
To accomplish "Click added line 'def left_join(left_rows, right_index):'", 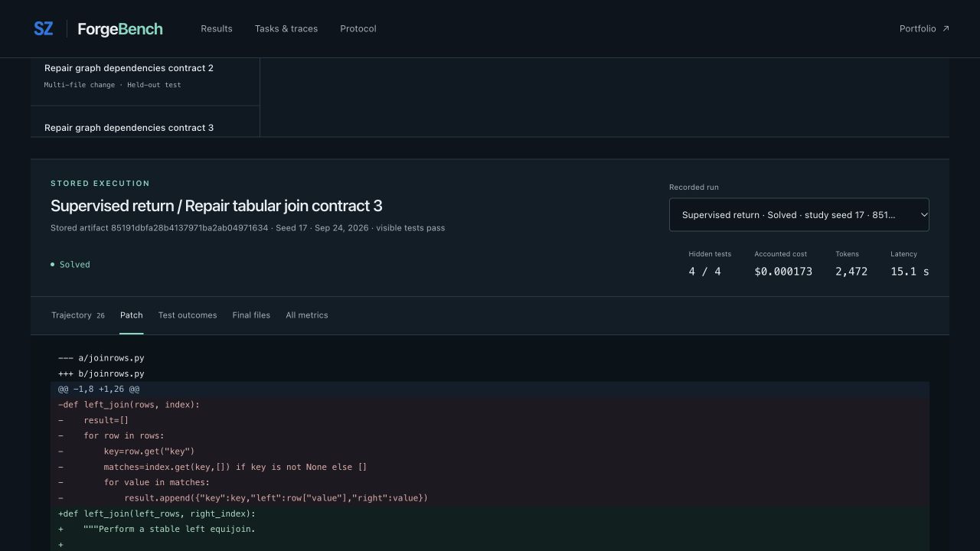I will click(490, 514).
